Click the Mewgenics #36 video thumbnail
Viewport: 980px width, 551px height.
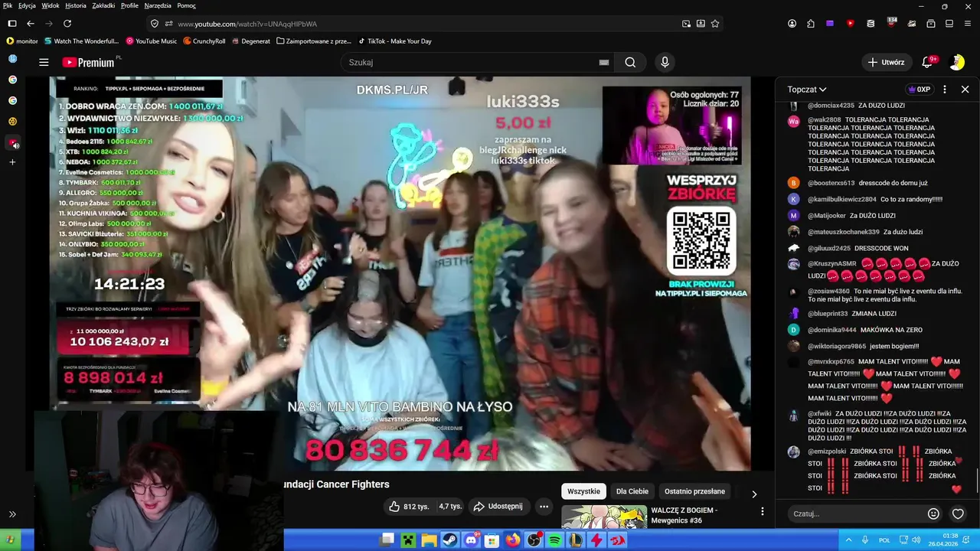(x=604, y=517)
